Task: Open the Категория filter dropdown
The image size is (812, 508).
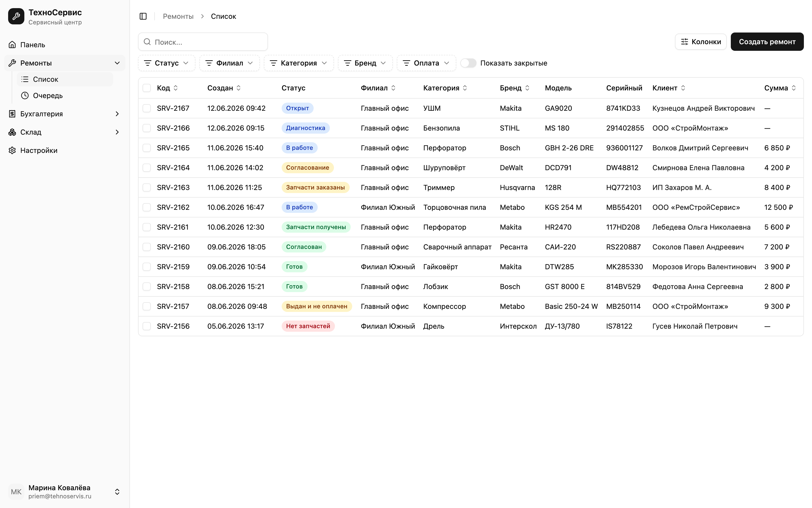Action: point(299,63)
